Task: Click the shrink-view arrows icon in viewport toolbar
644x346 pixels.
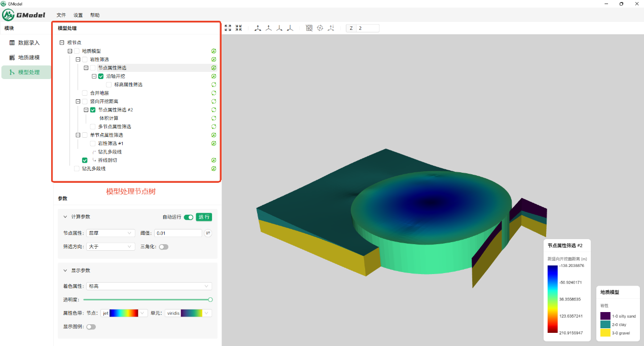Action: 239,28
